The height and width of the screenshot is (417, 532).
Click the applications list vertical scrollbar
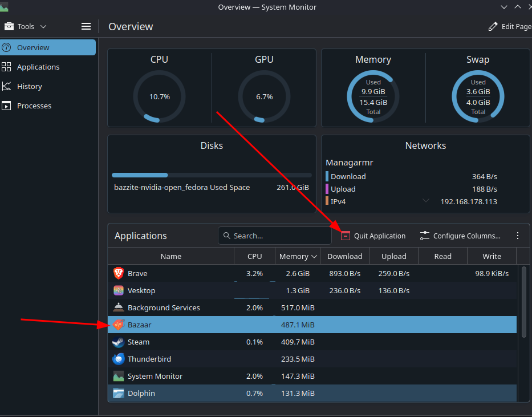coord(524,302)
